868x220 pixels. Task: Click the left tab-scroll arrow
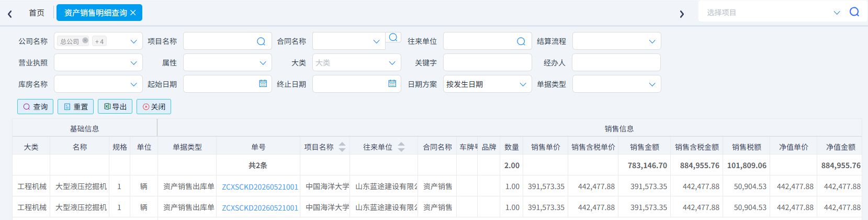pyautogui.click(x=10, y=14)
